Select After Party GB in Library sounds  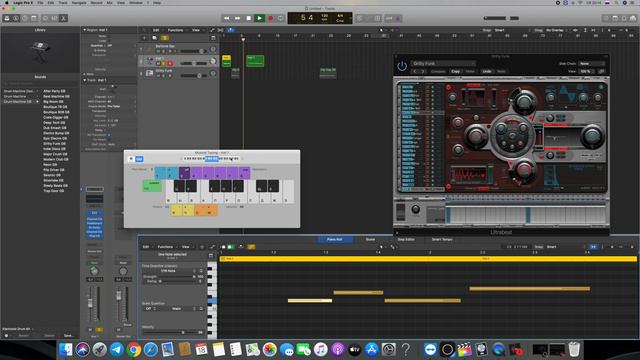(x=54, y=91)
